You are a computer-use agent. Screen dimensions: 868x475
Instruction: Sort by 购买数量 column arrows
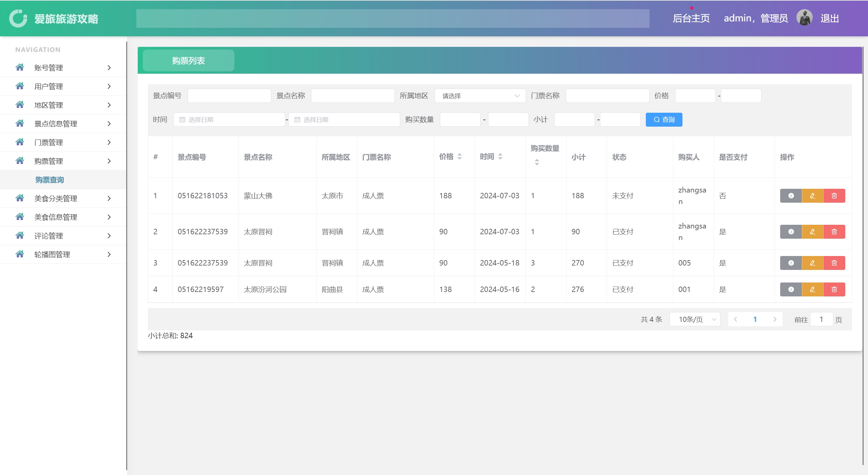click(537, 162)
